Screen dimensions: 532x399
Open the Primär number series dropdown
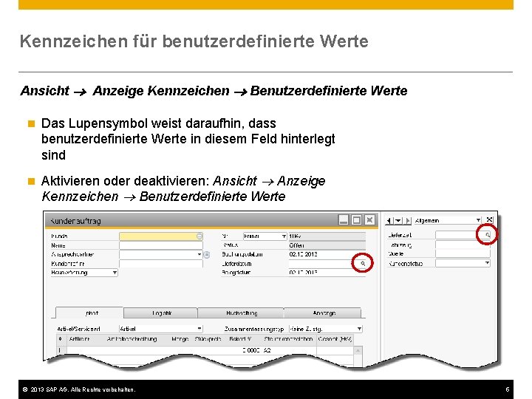click(284, 236)
